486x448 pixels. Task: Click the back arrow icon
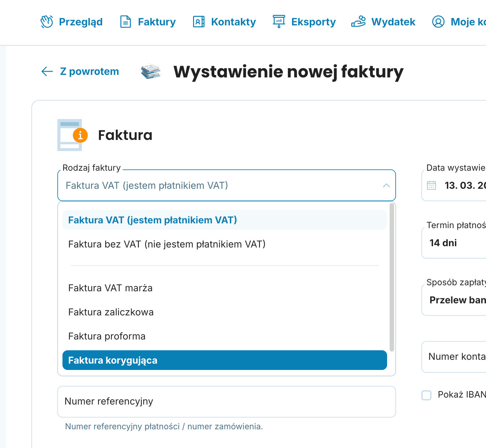[47, 71]
